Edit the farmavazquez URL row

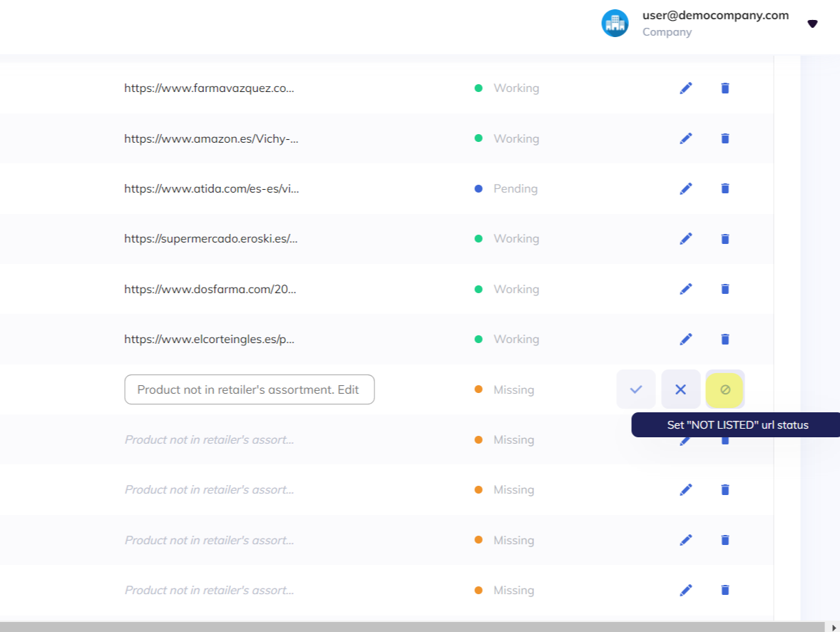pyautogui.click(x=686, y=88)
